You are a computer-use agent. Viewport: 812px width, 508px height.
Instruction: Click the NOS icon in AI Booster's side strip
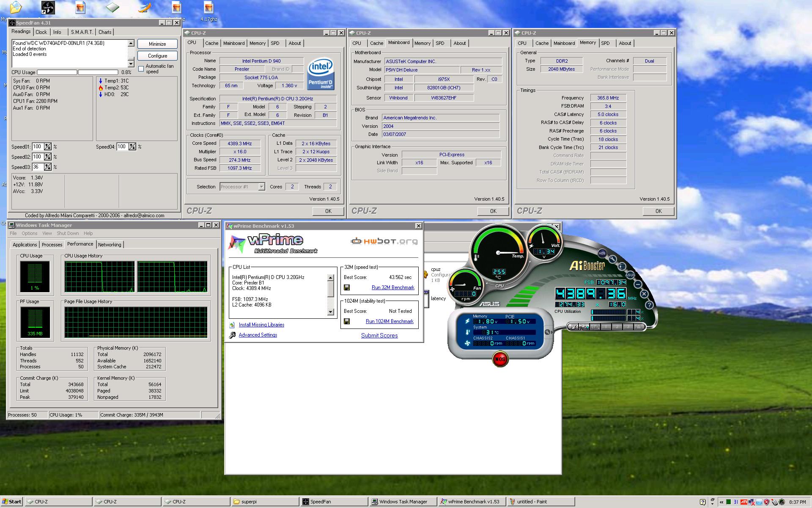[x=602, y=253]
